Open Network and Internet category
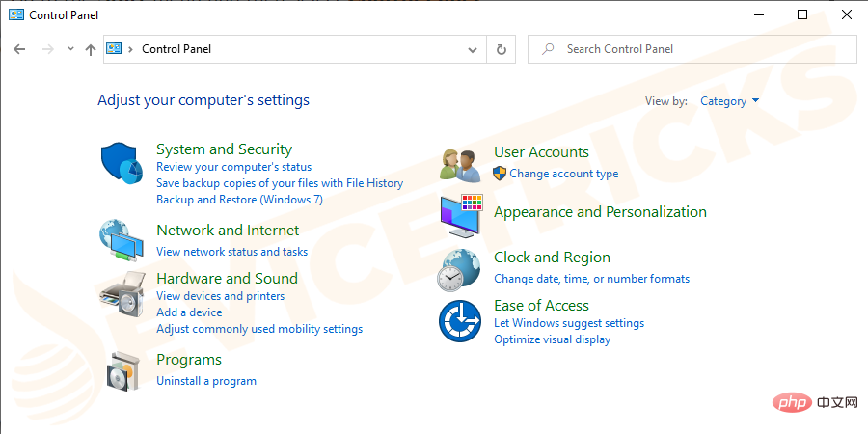The image size is (868, 434). pos(228,231)
